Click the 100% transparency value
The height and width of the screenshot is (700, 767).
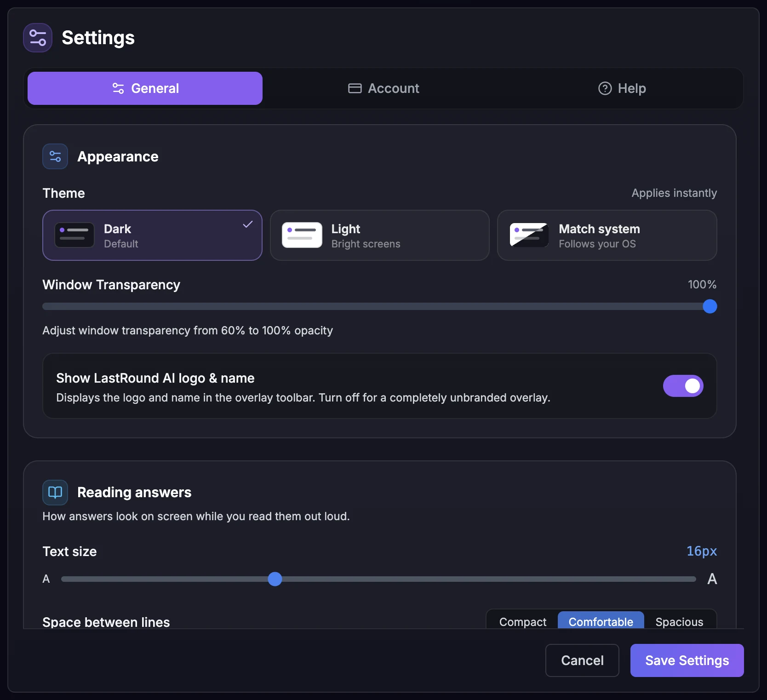[x=702, y=285]
